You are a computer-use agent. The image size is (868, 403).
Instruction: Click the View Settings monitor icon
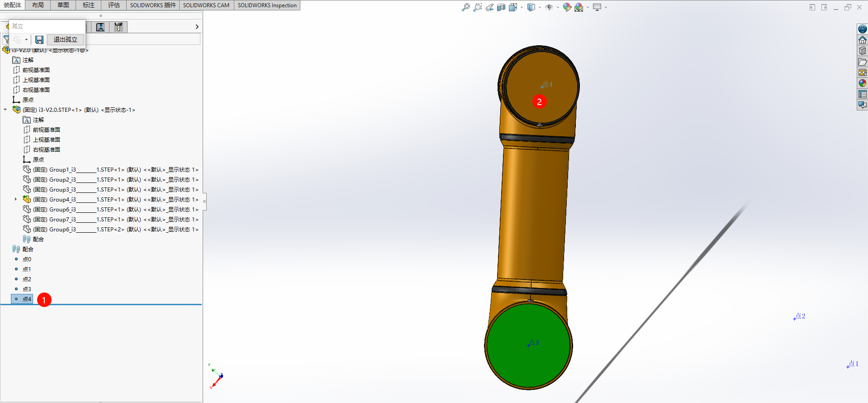597,7
